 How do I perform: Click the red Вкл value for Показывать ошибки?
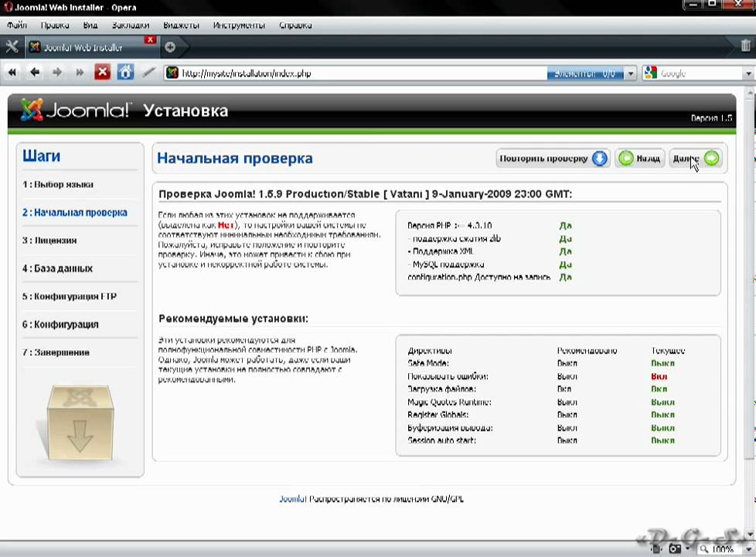coord(659,376)
